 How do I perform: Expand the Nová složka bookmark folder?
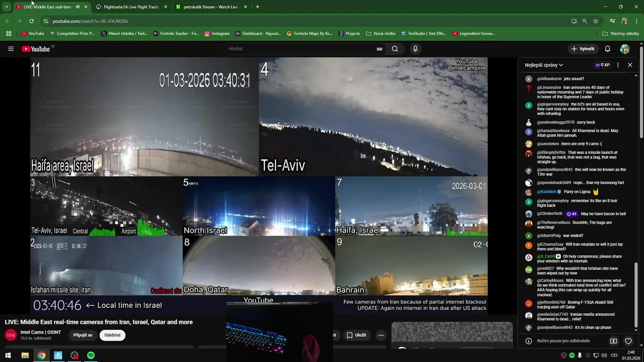point(380,34)
